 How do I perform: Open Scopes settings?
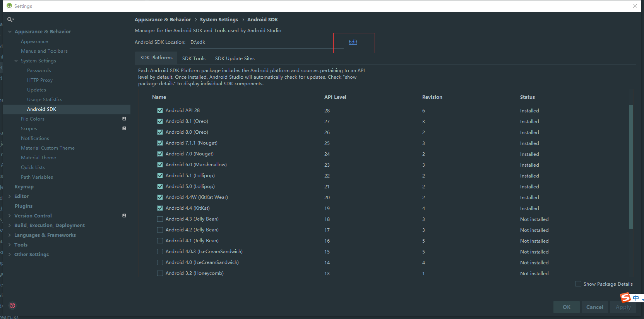coord(29,129)
